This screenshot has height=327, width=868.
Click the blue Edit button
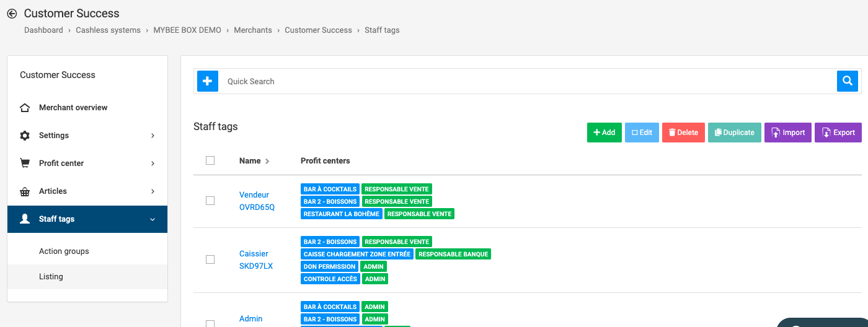642,133
